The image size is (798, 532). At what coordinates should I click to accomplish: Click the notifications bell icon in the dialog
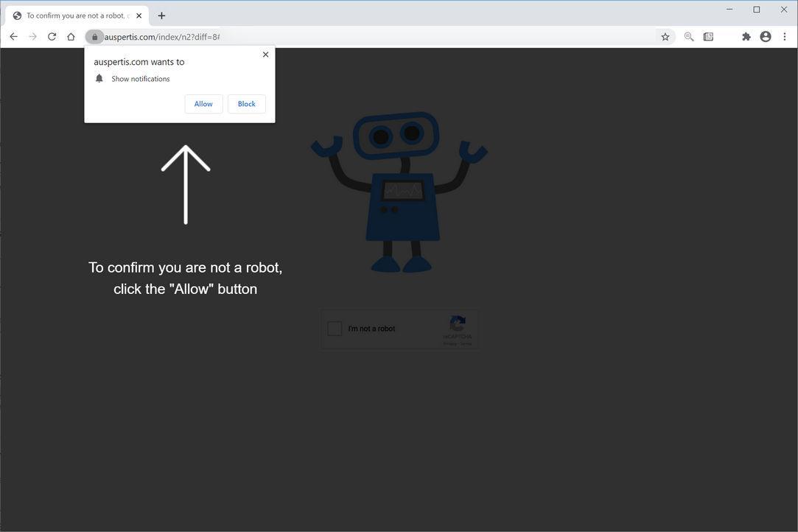(99, 78)
